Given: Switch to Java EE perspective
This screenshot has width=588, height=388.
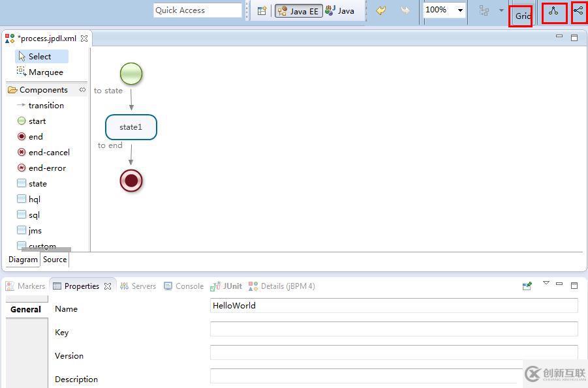Looking at the screenshot, I should point(299,11).
